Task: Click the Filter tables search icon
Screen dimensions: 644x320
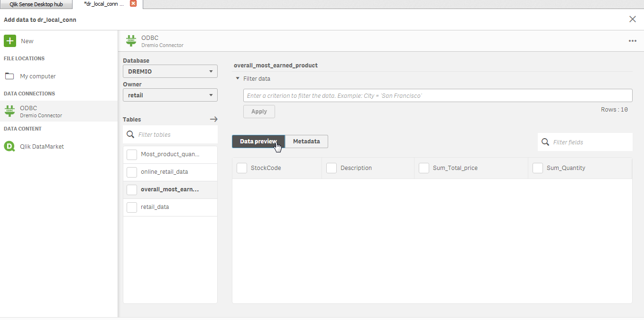Action: tap(130, 134)
